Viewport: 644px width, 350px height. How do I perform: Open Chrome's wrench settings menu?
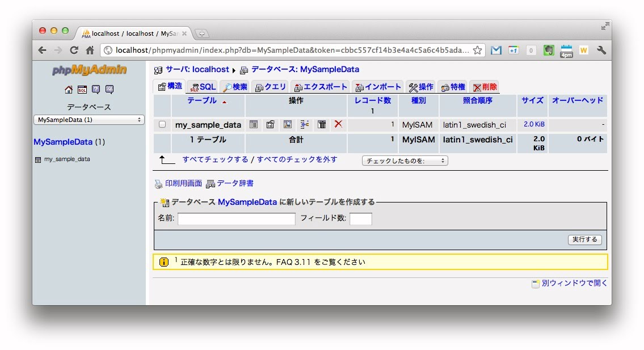click(601, 50)
